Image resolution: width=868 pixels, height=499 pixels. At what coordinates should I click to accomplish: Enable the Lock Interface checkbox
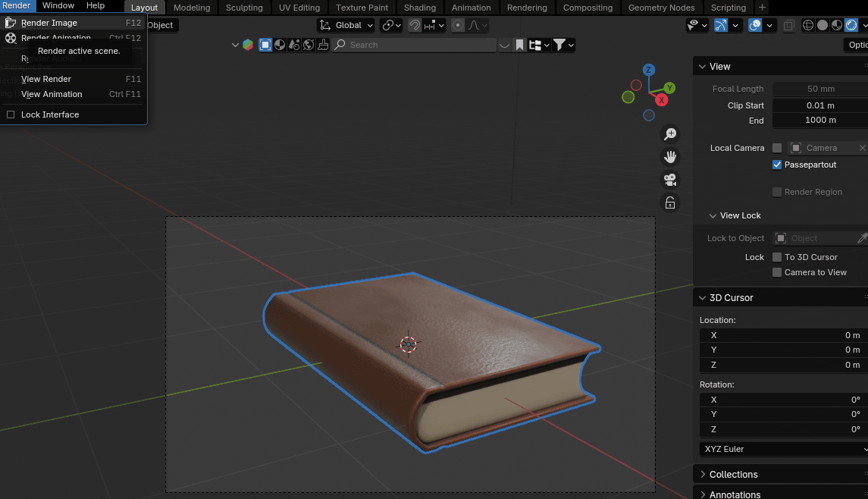pyautogui.click(x=11, y=115)
